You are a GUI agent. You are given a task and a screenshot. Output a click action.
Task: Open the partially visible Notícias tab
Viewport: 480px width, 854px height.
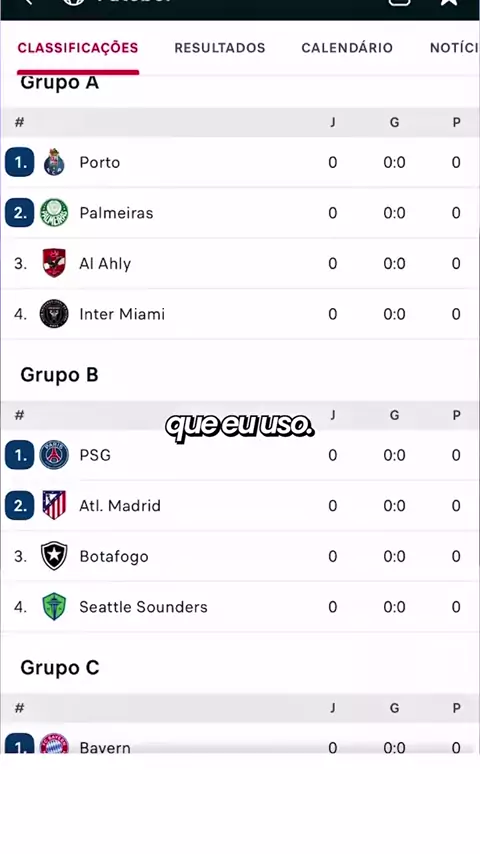[x=454, y=48]
